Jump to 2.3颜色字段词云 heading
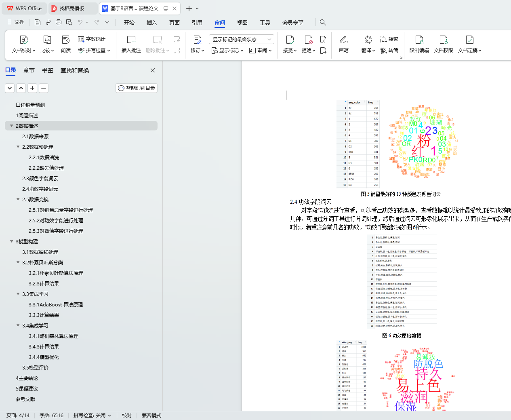Image resolution: width=511 pixels, height=420 pixels. tap(40, 178)
